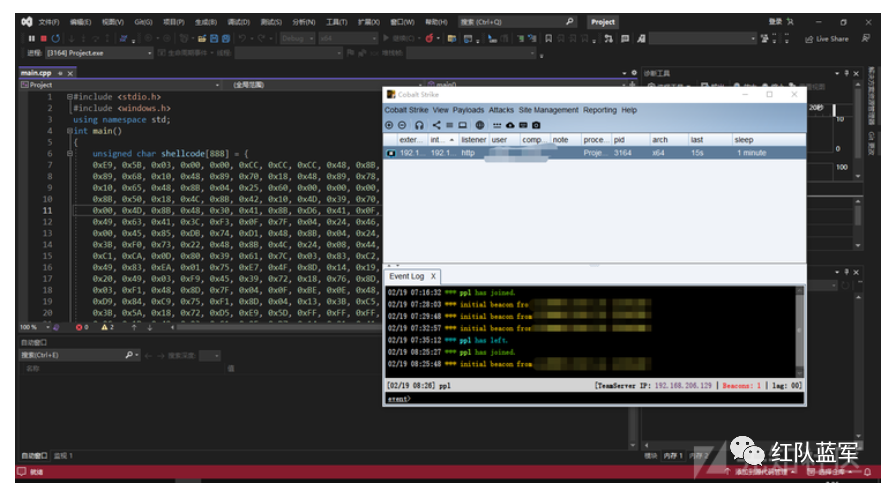Click the settings gear icon above the editor

coord(634,73)
